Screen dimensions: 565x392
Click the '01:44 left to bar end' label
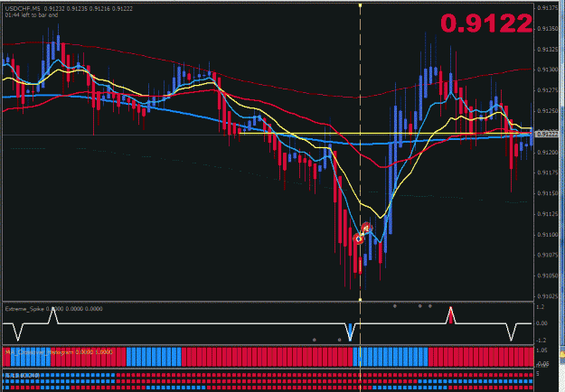(32, 15)
